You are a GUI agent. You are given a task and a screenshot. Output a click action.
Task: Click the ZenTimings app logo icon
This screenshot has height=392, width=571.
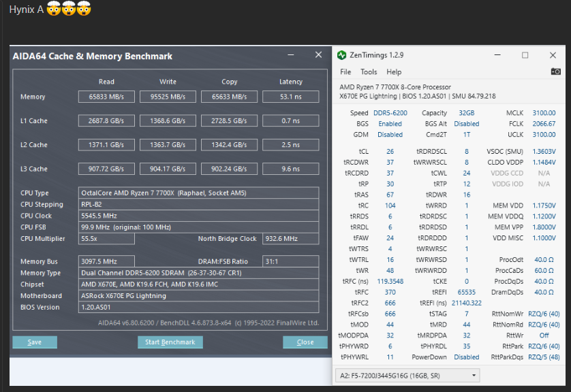tap(341, 55)
